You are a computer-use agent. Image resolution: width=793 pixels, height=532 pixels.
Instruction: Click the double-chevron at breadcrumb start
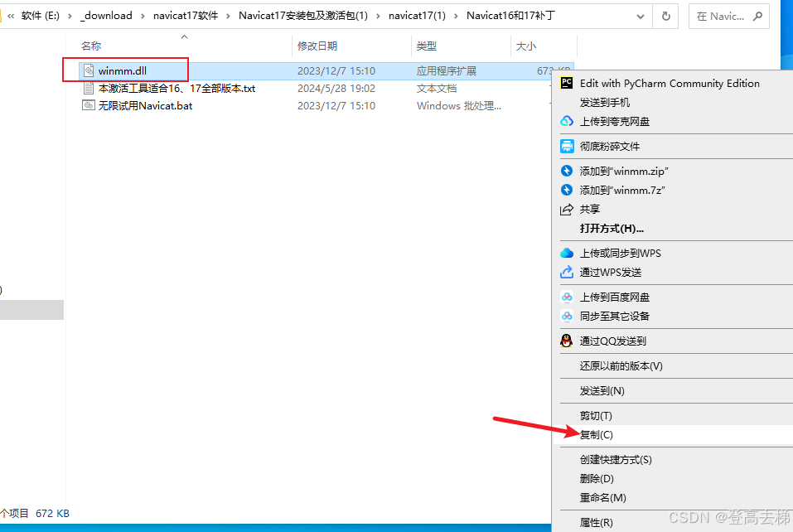(11, 17)
